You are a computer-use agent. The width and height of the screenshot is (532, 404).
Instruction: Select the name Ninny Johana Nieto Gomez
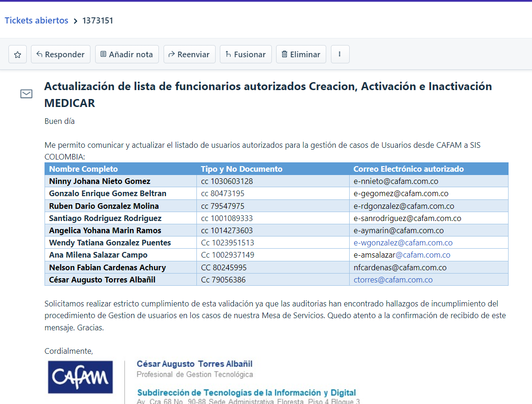(x=100, y=181)
